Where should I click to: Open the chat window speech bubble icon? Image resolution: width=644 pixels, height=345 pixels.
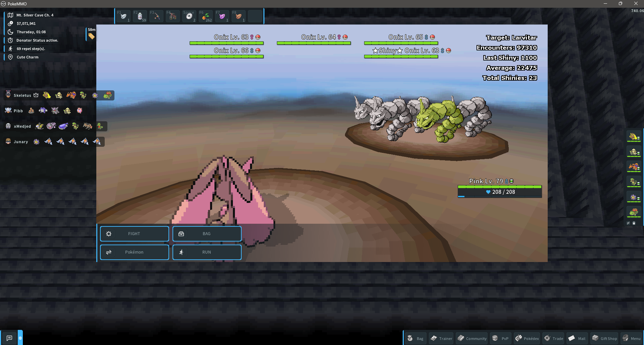(x=9, y=338)
